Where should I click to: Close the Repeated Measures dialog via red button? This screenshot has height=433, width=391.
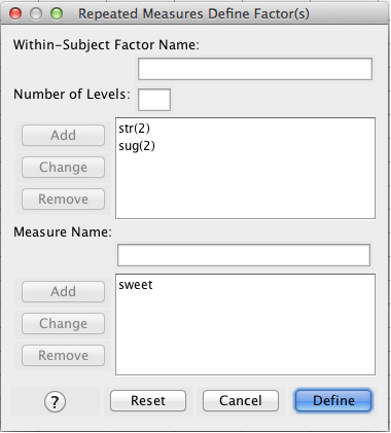[15, 14]
